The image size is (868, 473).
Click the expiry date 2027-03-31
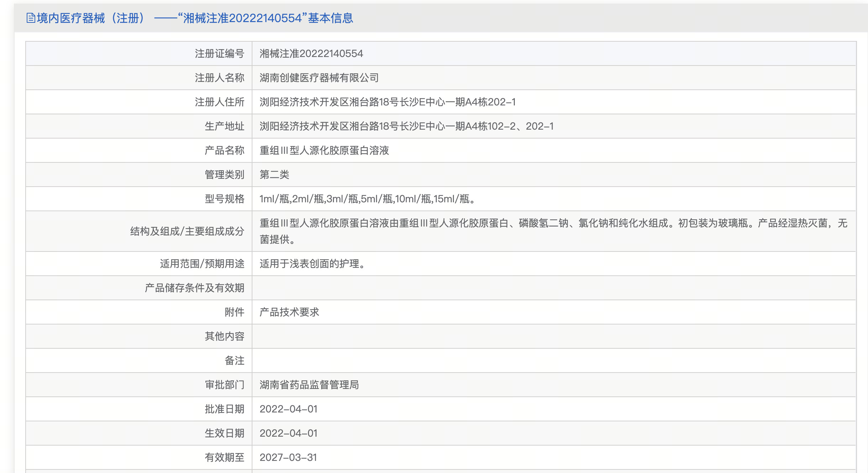(x=288, y=457)
